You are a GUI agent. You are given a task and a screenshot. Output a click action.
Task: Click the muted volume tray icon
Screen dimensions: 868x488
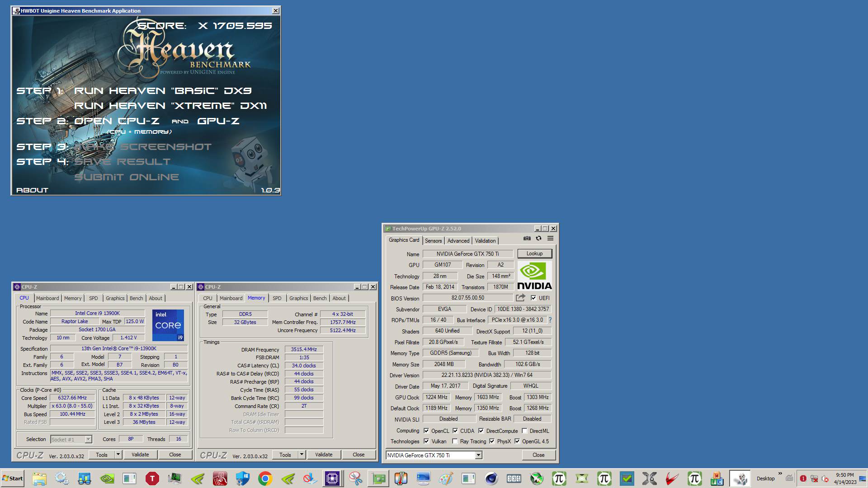[x=825, y=479]
